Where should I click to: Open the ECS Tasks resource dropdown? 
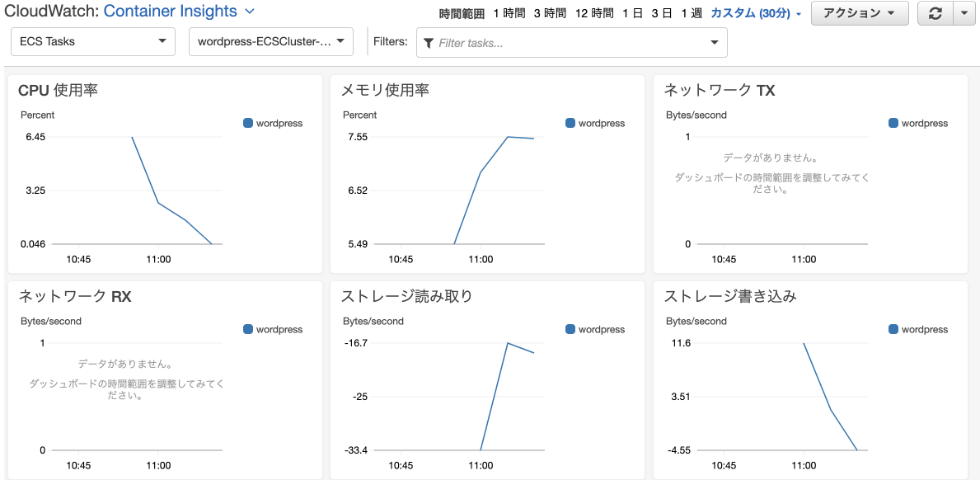click(93, 41)
